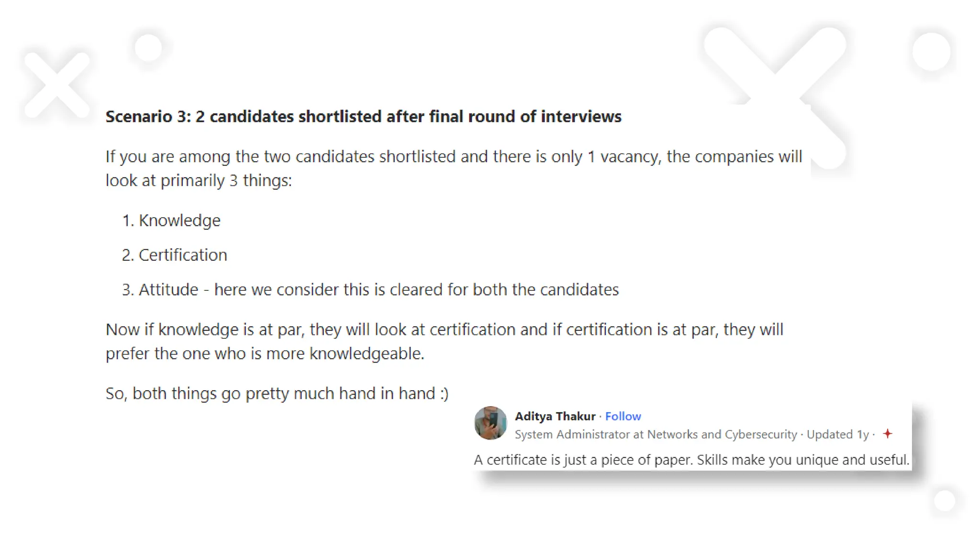Open Aditya Thakur's profile name link
This screenshot has width=980, height=551.
coord(555,416)
